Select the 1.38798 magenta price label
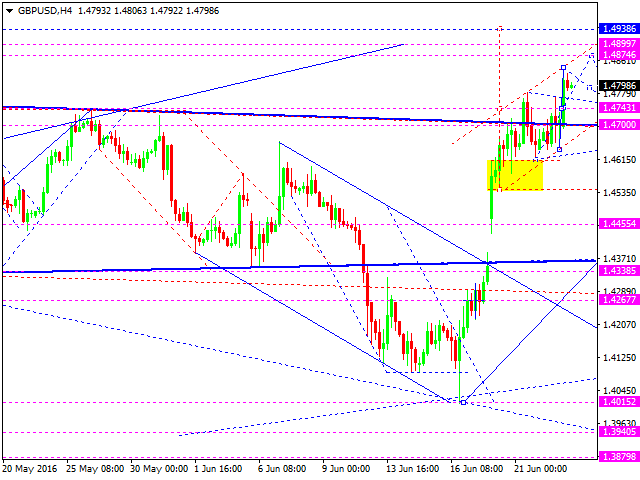 tap(619, 457)
